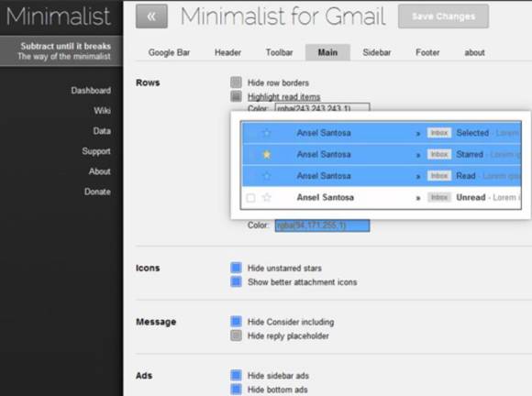
Task: Click the importance marker on Unread row
Action: point(418,198)
